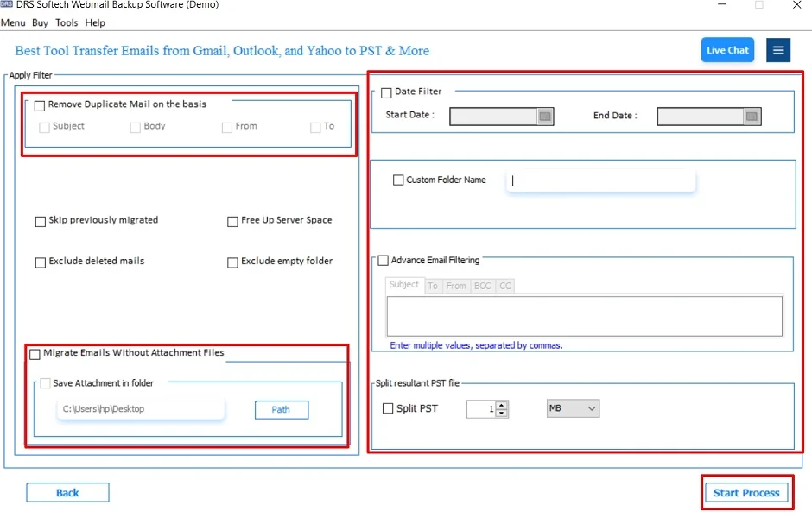Click the Custom Folder Name input field
The image size is (812, 518).
(x=600, y=181)
